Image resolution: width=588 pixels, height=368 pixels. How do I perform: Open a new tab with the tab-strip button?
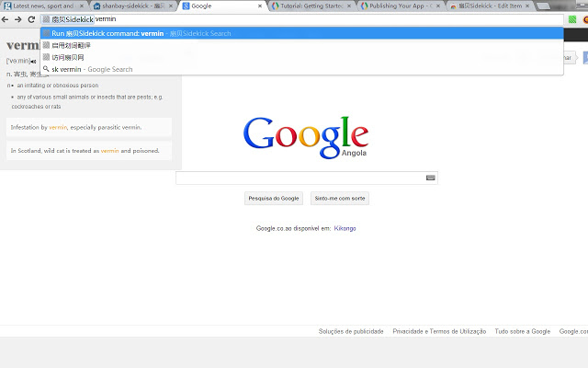tap(543, 6)
